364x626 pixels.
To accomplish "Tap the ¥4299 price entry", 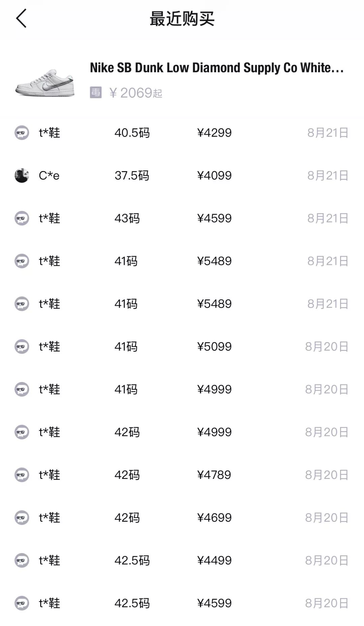I will click(x=214, y=133).
